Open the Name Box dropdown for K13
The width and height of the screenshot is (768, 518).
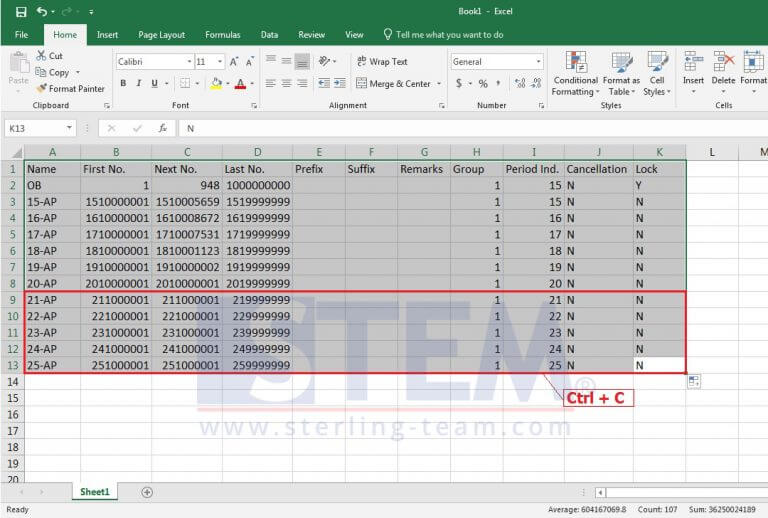click(69, 128)
